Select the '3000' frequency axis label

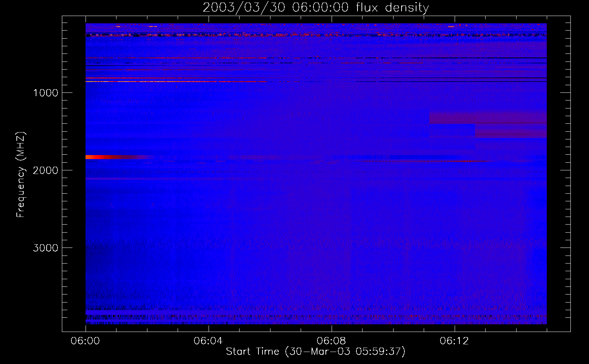(46, 248)
